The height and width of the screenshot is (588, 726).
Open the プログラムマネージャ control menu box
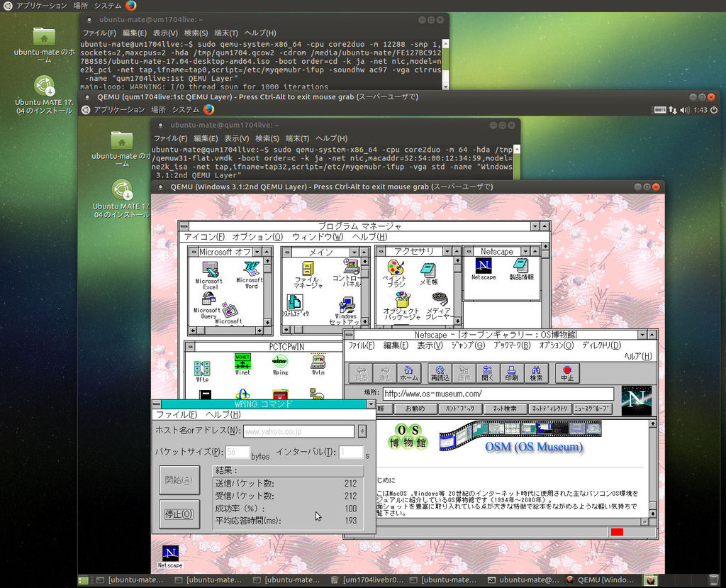click(184, 226)
